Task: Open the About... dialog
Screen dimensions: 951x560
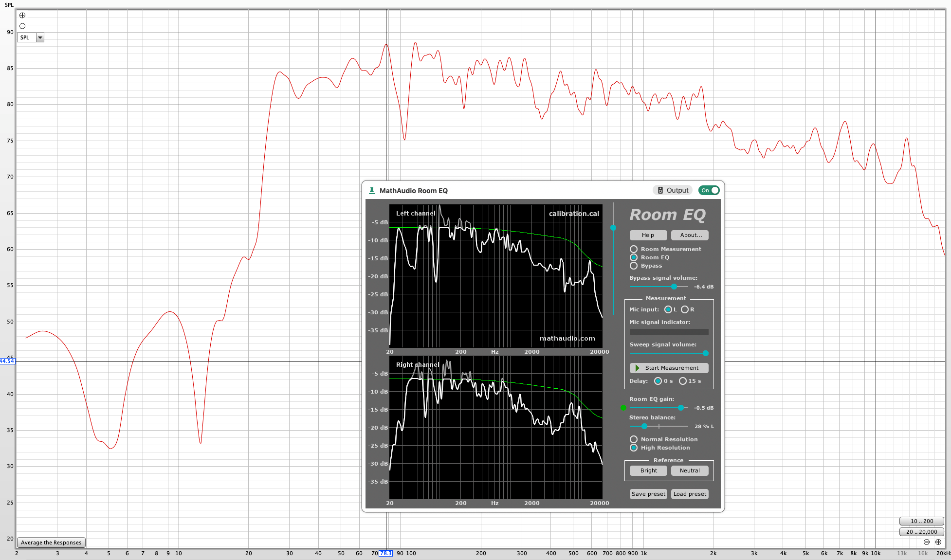Action: tap(690, 235)
